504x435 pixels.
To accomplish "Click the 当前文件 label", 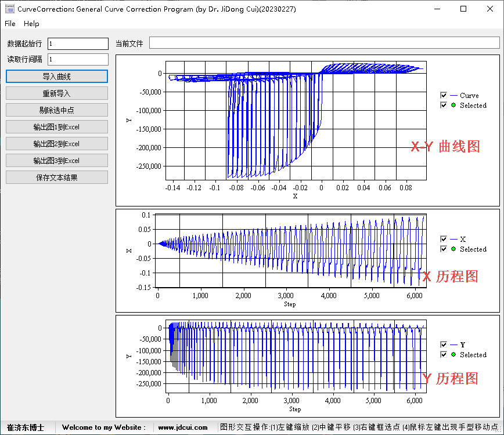I will pos(129,43).
